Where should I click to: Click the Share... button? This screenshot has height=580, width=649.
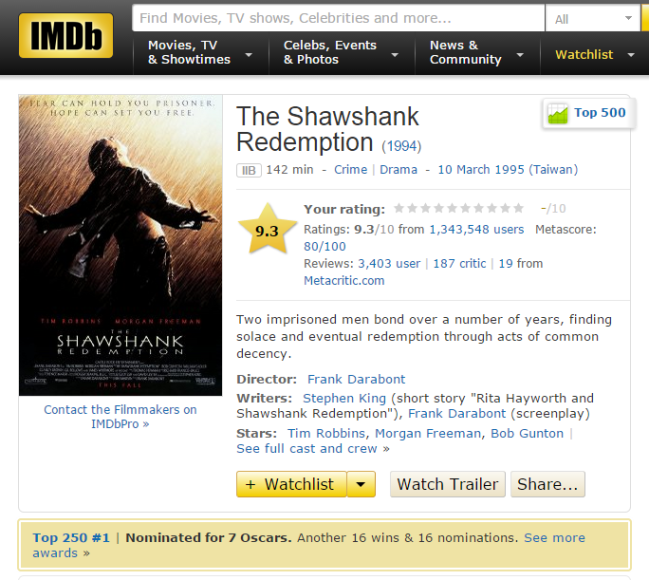(x=548, y=484)
